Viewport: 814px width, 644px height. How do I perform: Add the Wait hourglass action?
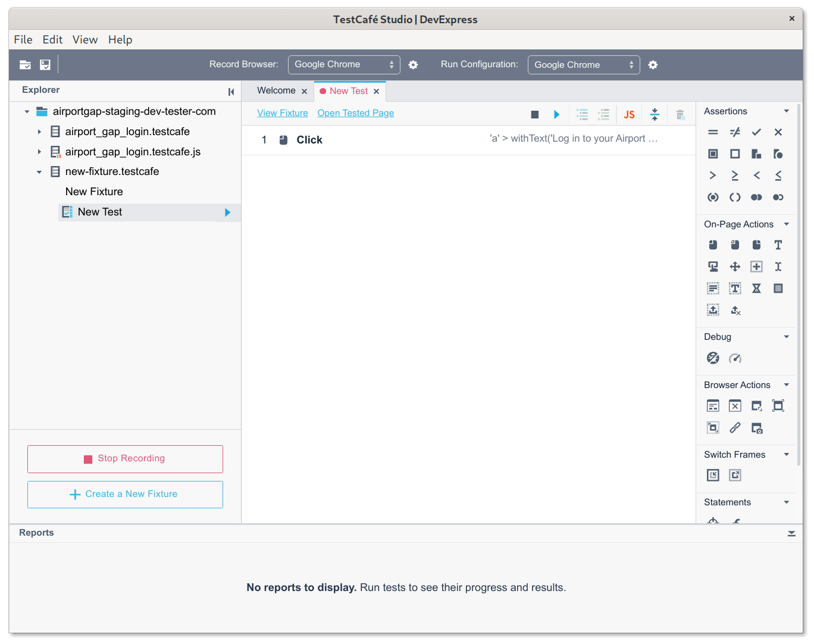click(x=756, y=288)
